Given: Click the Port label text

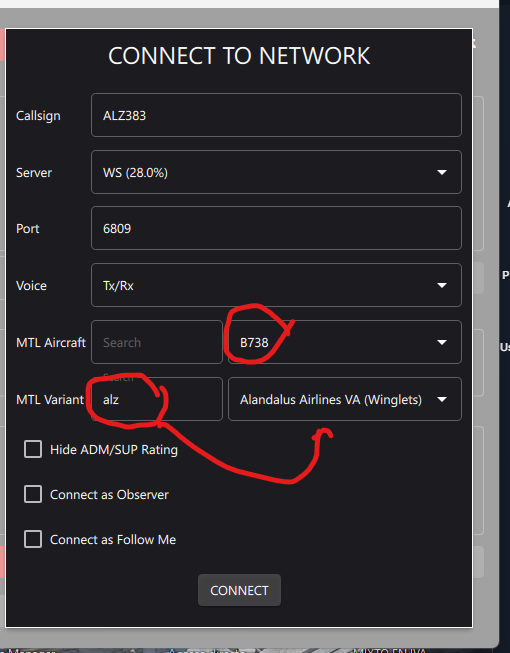Looking at the screenshot, I should (27, 229).
